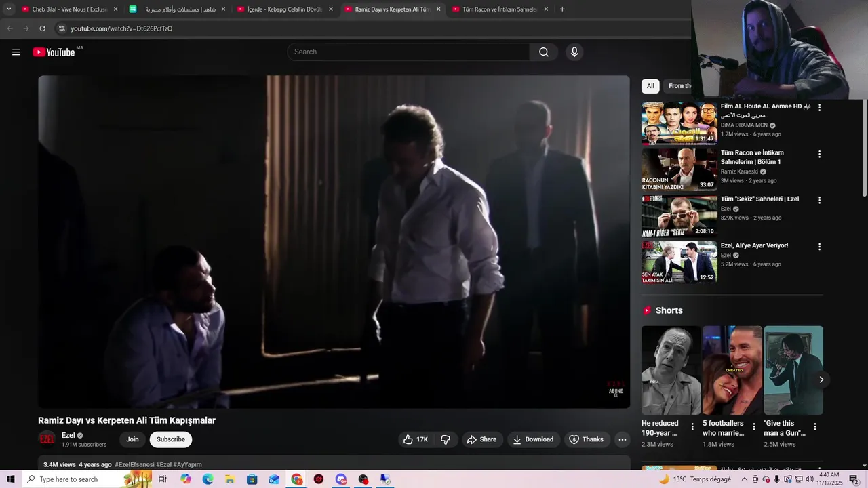Open options for Ezel, Ali'ye Ayar Veriyor
Image resolution: width=868 pixels, height=488 pixels.
tap(819, 247)
